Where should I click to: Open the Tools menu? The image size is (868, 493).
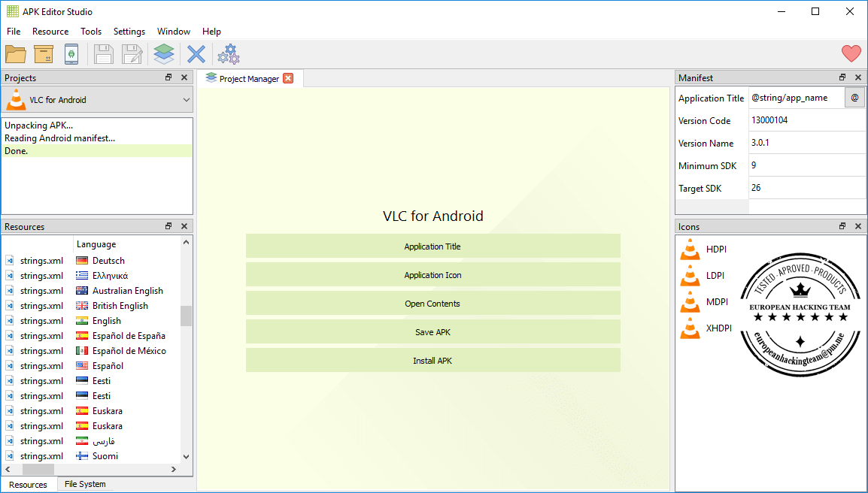[x=91, y=32]
